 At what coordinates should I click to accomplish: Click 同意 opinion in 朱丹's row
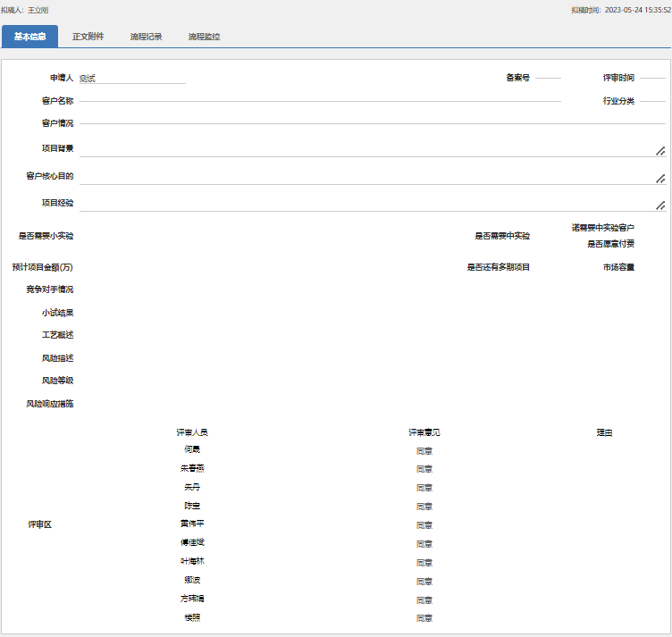[424, 488]
